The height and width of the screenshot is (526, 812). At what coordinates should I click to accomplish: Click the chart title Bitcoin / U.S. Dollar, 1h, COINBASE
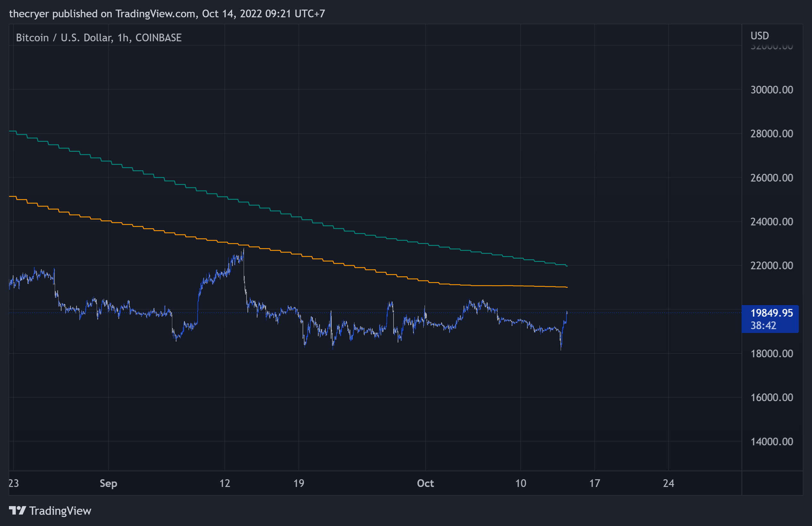[99, 37]
